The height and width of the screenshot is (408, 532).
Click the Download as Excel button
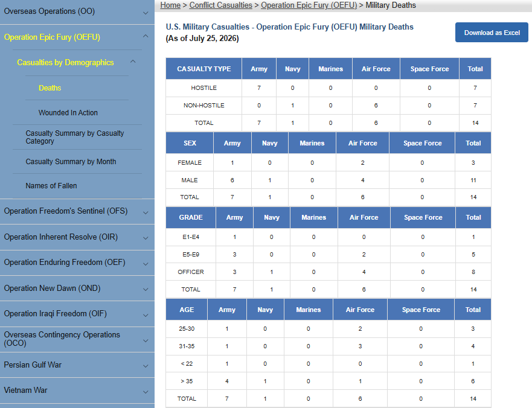pyautogui.click(x=492, y=33)
